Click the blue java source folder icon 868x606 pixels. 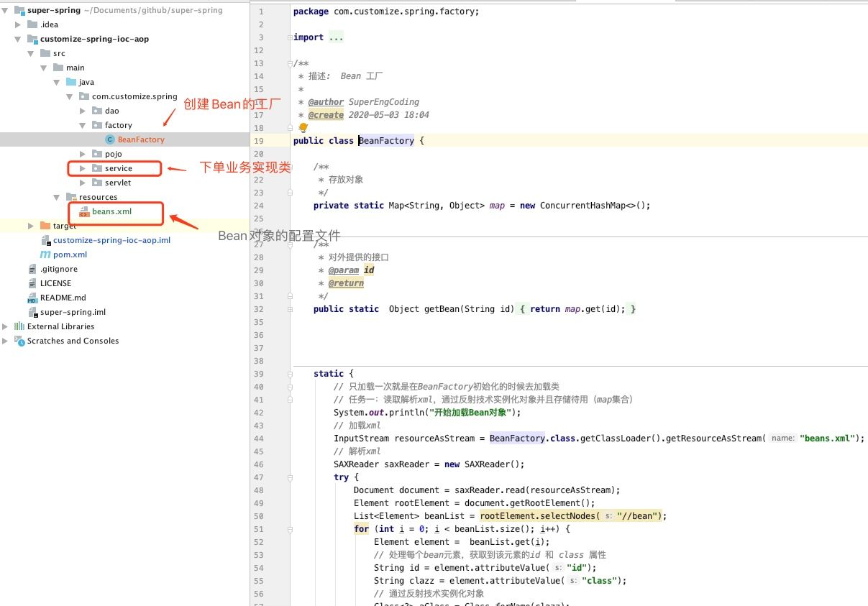click(71, 82)
